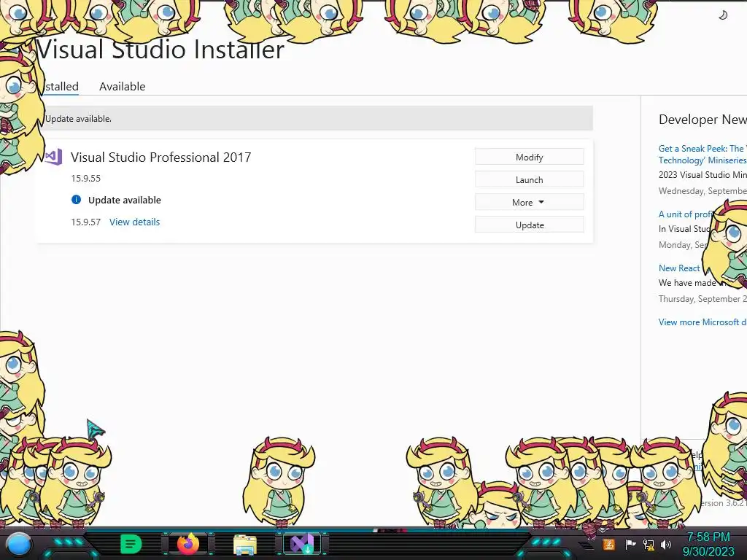This screenshot has width=747, height=560.
Task: Open View details link for 15.9.57
Action: (134, 222)
